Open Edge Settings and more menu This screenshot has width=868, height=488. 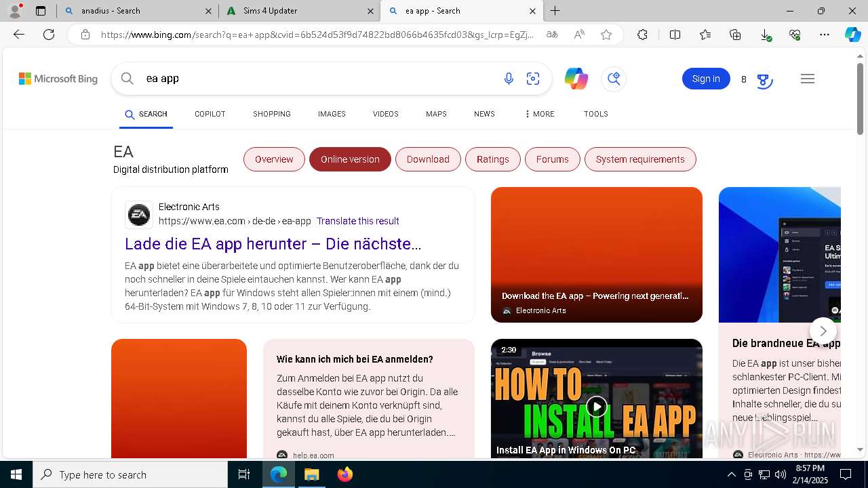click(825, 35)
